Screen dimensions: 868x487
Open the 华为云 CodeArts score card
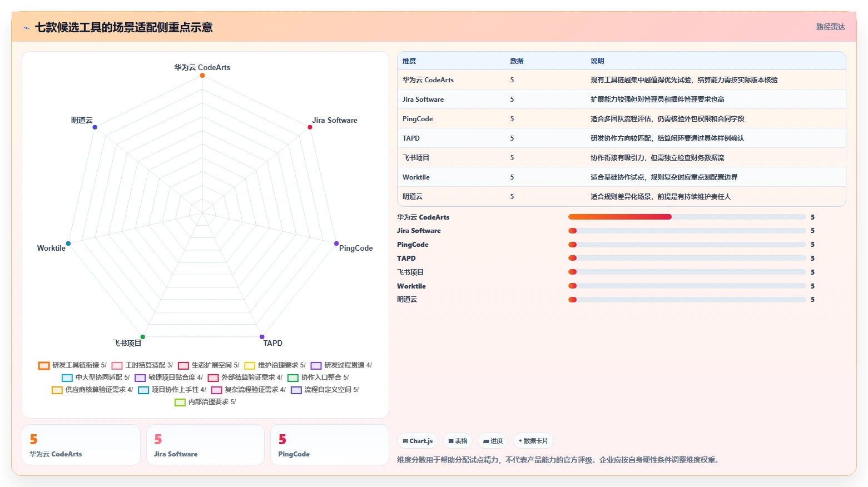click(81, 445)
